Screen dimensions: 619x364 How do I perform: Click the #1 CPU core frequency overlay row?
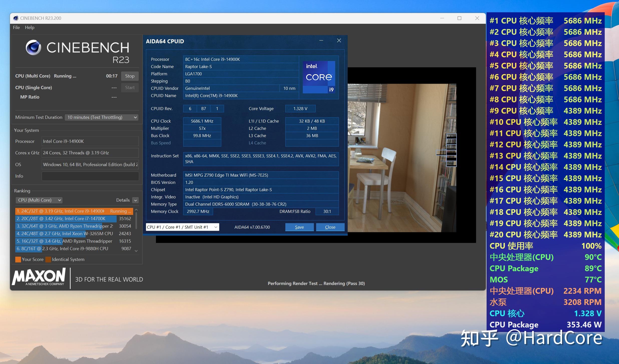(x=546, y=21)
